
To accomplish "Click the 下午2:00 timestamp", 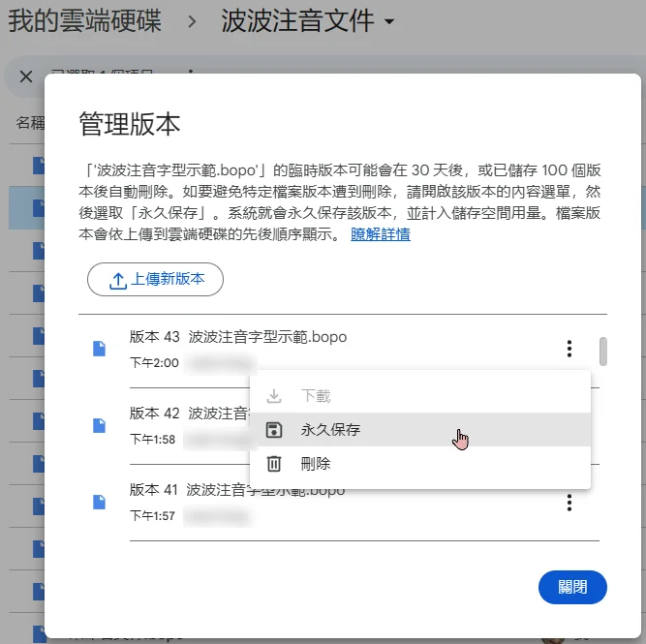I will coord(154,362).
